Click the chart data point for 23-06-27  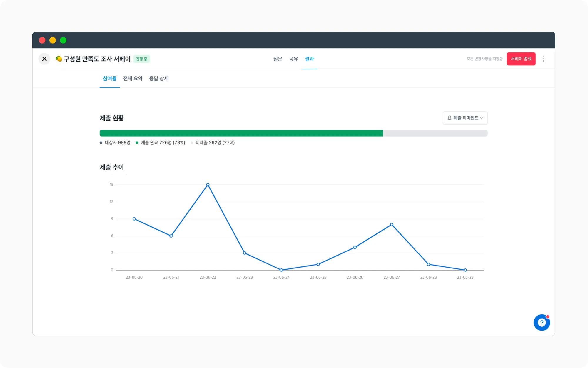point(392,225)
